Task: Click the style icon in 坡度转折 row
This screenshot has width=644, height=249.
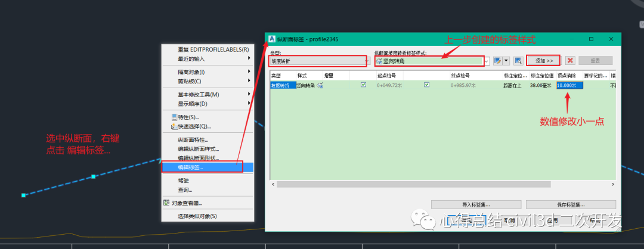Action: pyautogui.click(x=320, y=85)
